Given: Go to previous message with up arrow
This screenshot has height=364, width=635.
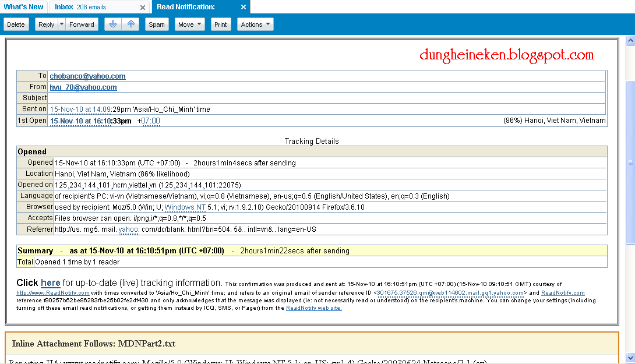Looking at the screenshot, I should (131, 24).
